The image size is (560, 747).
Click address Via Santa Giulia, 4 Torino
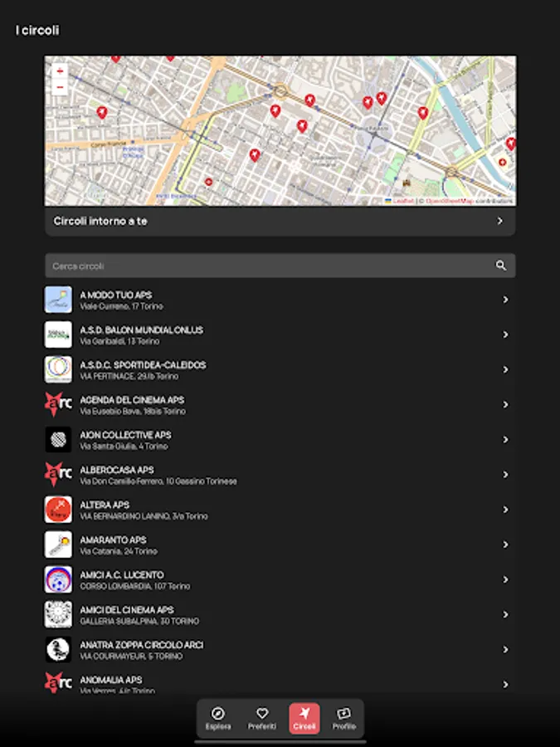pos(124,447)
